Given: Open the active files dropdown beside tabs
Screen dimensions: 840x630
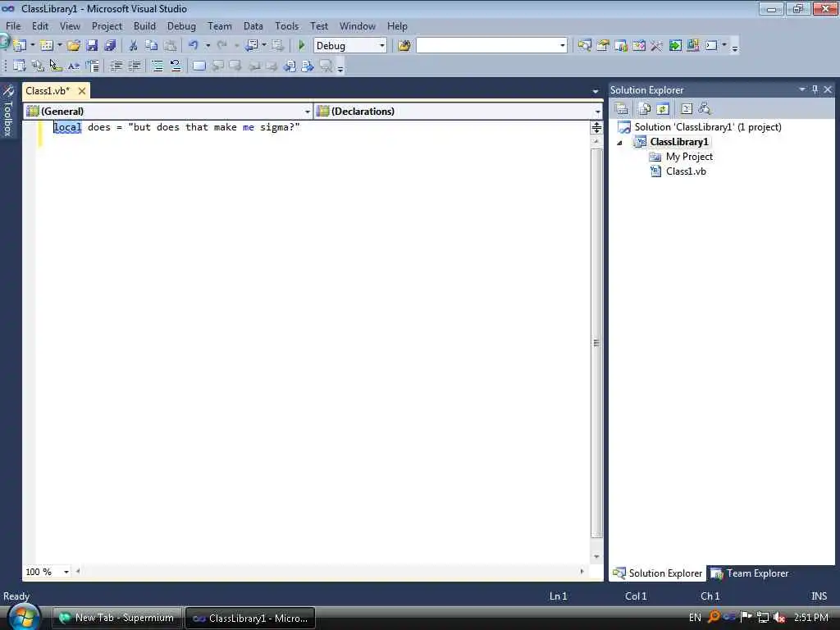Looking at the screenshot, I should 596,92.
